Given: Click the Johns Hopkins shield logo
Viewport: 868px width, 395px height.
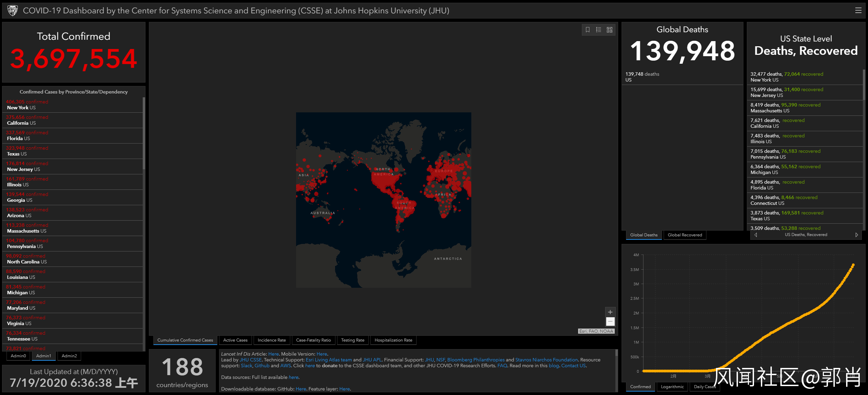Looking at the screenshot, I should pyautogui.click(x=13, y=11).
